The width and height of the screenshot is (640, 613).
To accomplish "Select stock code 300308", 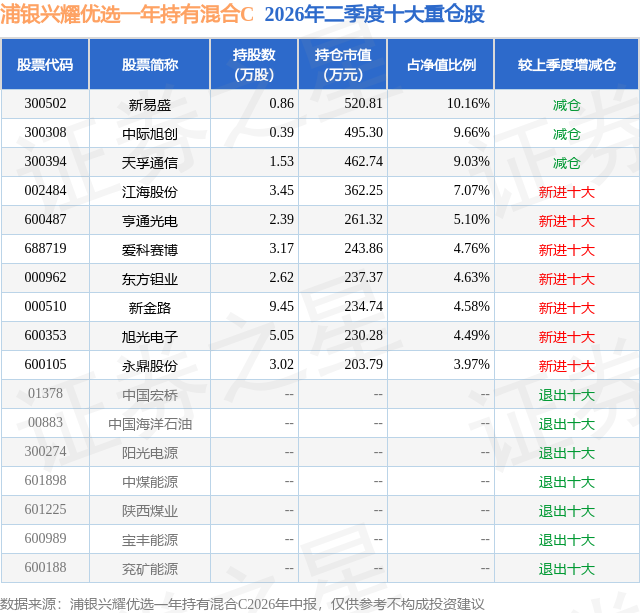I will [x=45, y=132].
